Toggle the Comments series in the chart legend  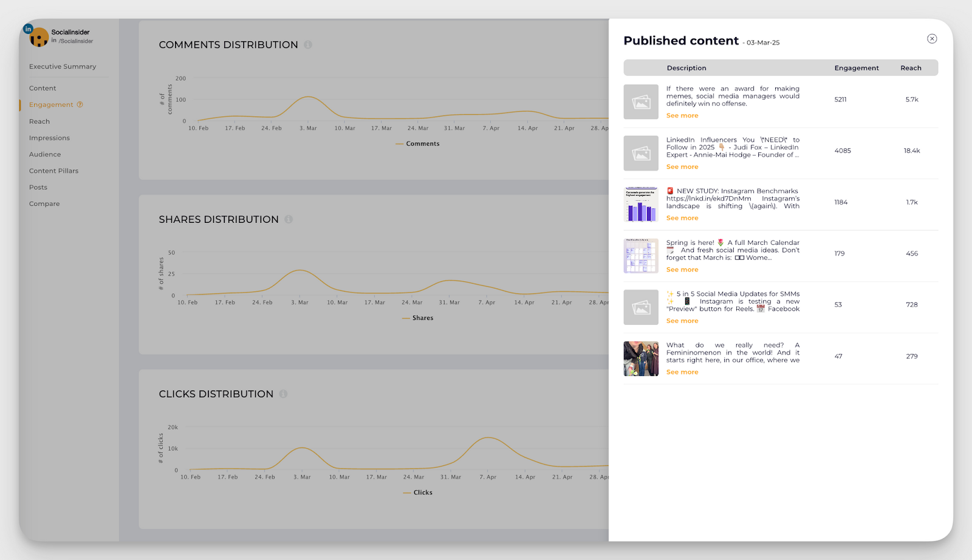417,143
